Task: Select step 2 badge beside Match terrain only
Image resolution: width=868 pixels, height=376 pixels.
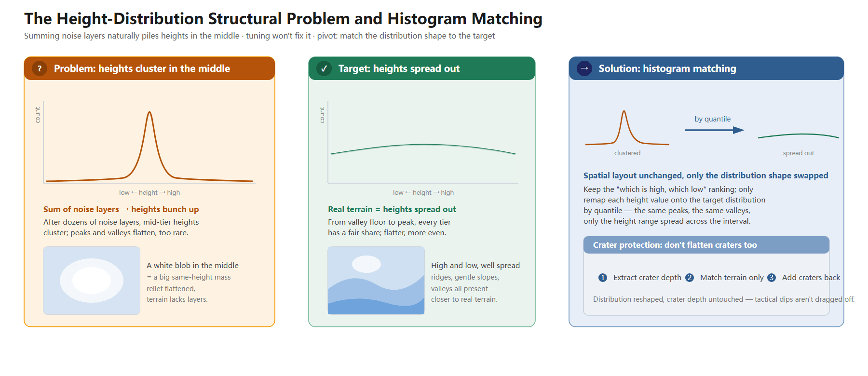Action: (x=690, y=278)
